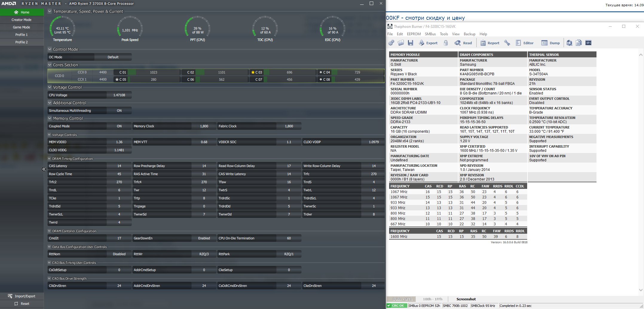Open the settings gear in Thaiphoon Burner toolbar

click(391, 43)
